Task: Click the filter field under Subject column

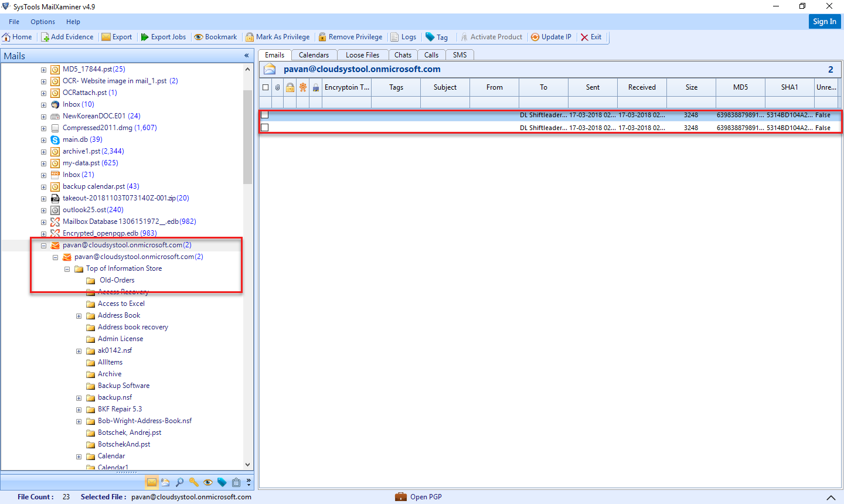Action: (x=445, y=102)
